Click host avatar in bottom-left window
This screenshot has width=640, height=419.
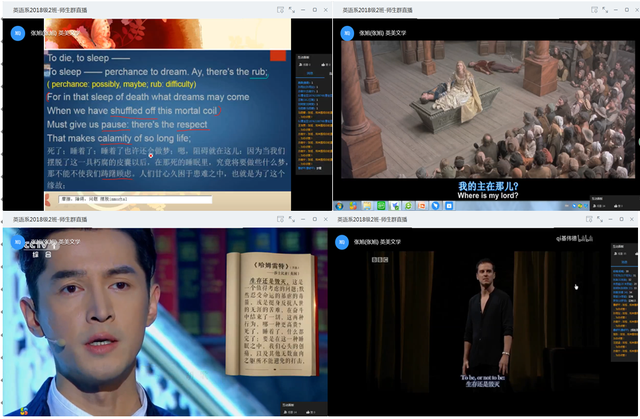tap(18, 242)
